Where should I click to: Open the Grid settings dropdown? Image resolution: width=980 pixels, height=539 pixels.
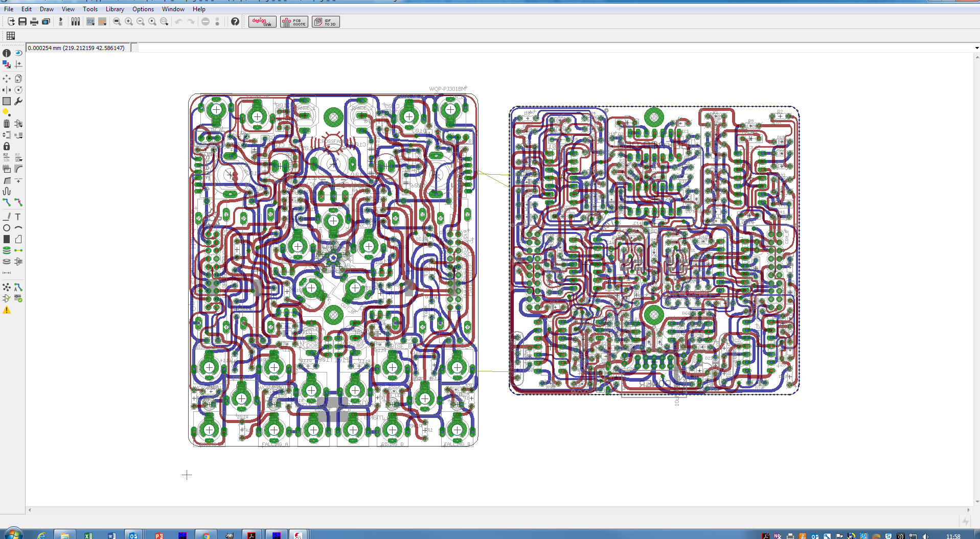click(x=11, y=36)
